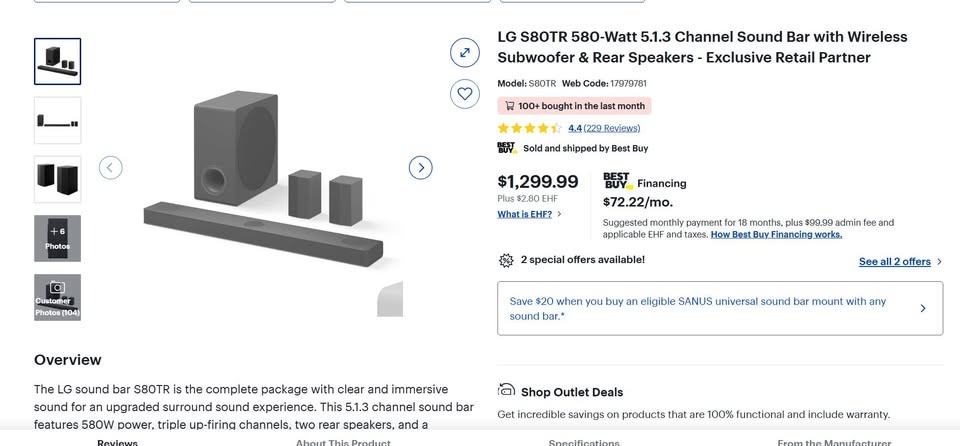The width and height of the screenshot is (960, 446).
Task: Click the special offers badge icon
Action: [x=506, y=260]
